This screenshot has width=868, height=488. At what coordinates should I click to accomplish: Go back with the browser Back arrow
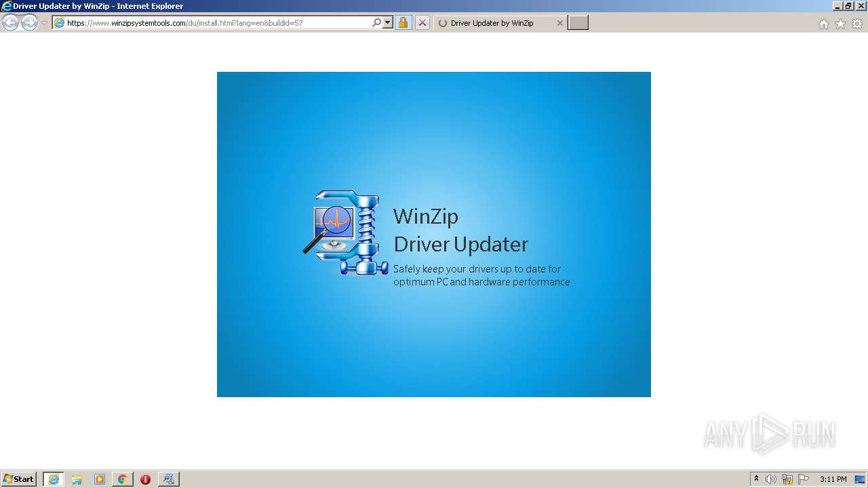pos(10,23)
